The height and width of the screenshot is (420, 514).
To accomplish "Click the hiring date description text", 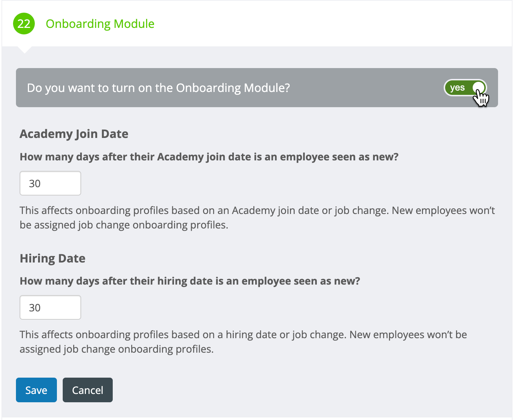I will click(x=243, y=341).
